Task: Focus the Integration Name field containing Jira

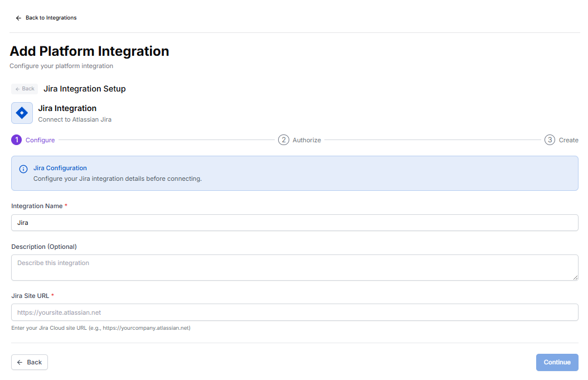Action: (295, 223)
